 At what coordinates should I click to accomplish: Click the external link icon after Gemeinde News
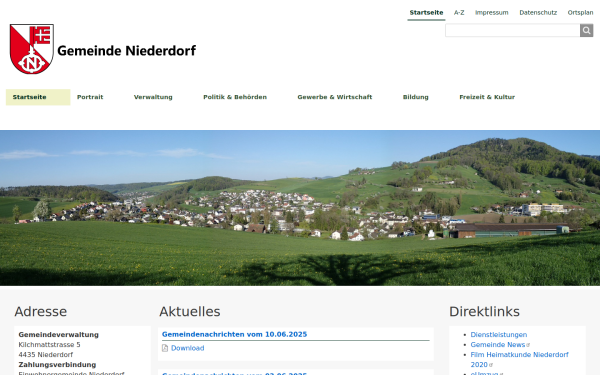[x=528, y=345]
